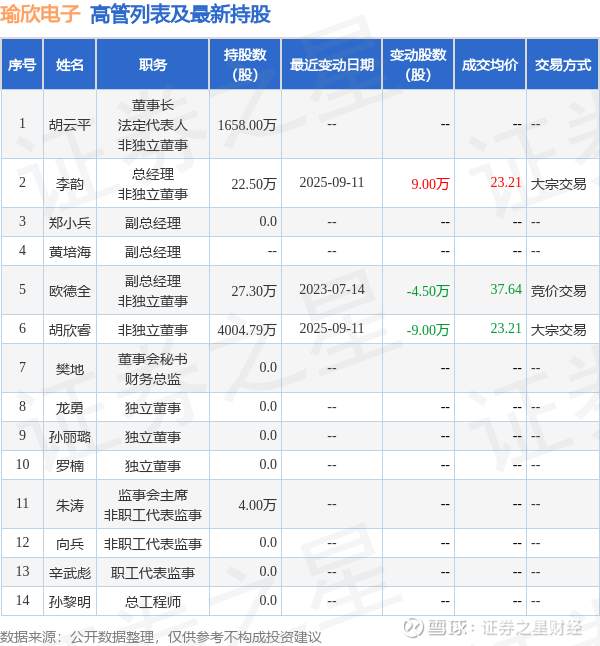Click 黄培海's position 副总经理
The width and height of the screenshot is (600, 646).
point(152,252)
